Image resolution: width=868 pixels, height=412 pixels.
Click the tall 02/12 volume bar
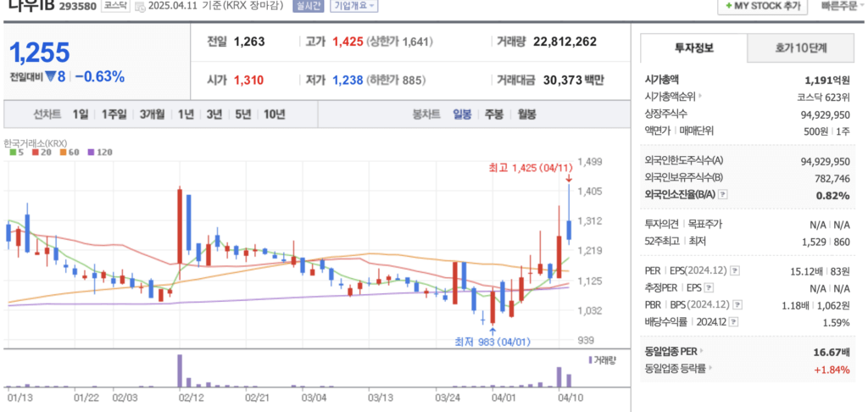[179, 370]
